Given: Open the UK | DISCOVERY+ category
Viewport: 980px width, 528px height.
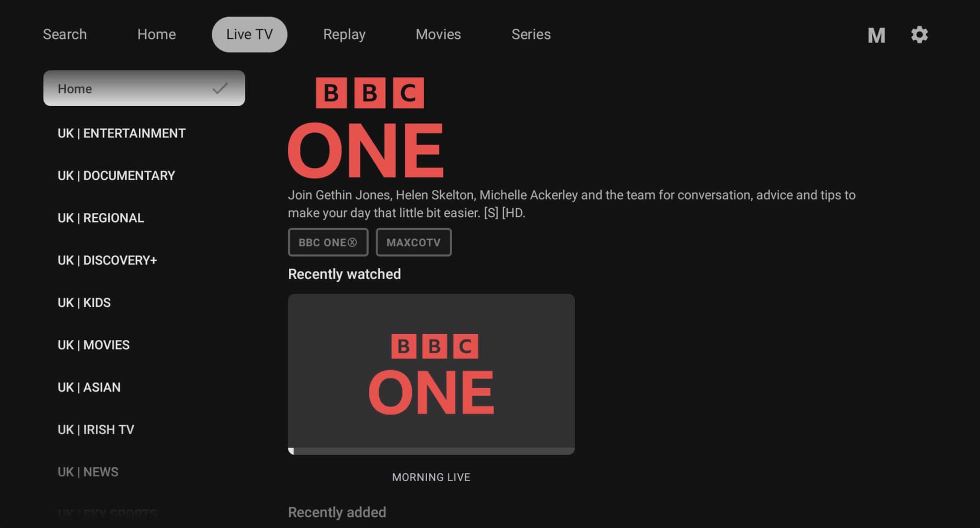Looking at the screenshot, I should [x=107, y=260].
